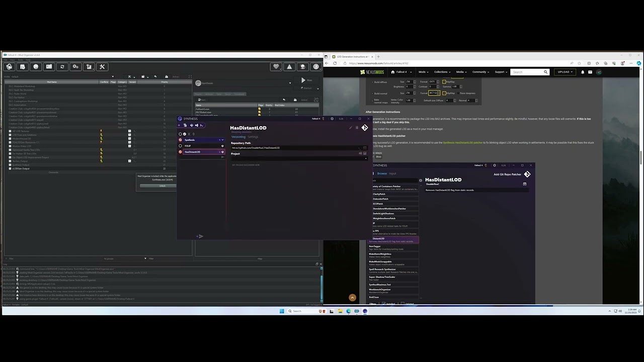Open Nexus Mods Support dropdown
Screen dimensions: 644x362
point(501,72)
